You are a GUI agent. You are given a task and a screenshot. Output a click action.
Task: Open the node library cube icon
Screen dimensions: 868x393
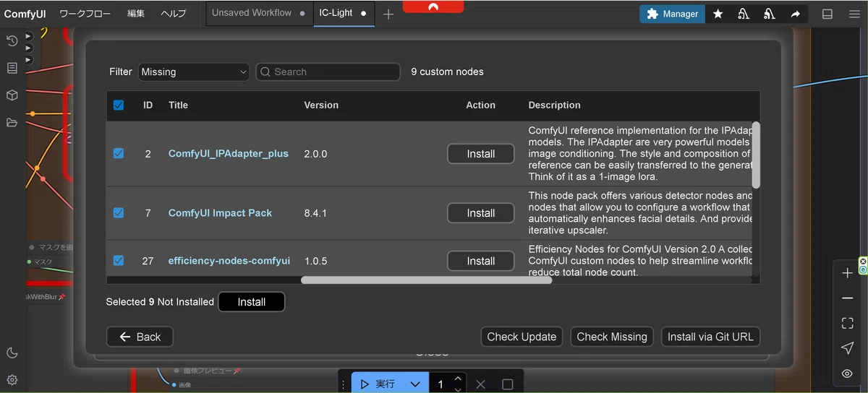pos(12,95)
